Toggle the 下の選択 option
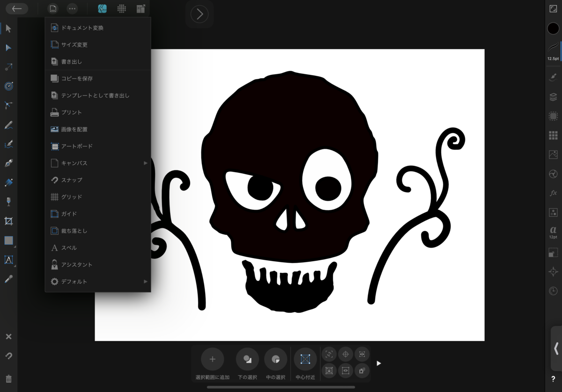 pos(247,359)
